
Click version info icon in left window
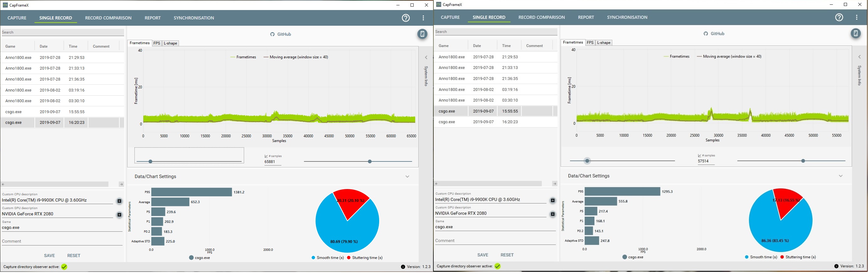point(403,267)
